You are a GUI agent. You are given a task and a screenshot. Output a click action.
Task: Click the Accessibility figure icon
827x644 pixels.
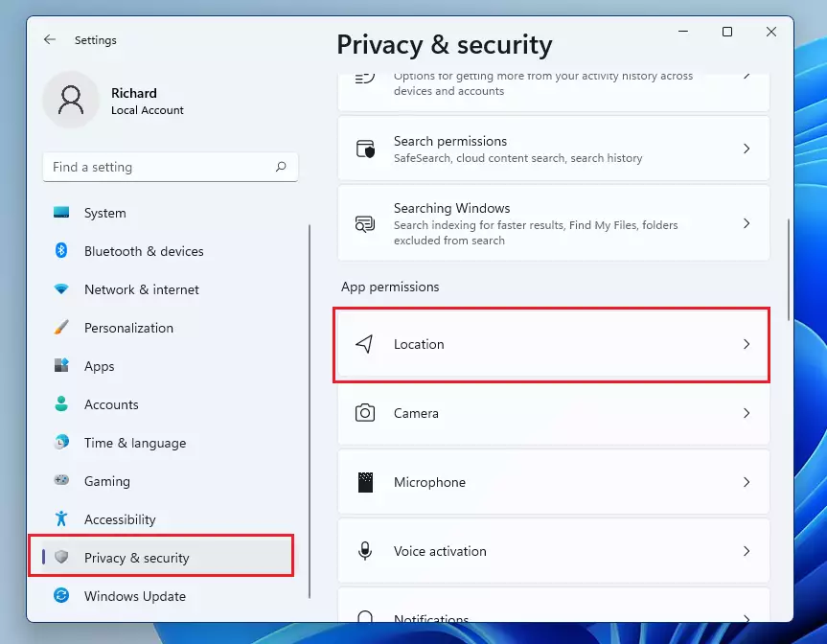coord(61,519)
